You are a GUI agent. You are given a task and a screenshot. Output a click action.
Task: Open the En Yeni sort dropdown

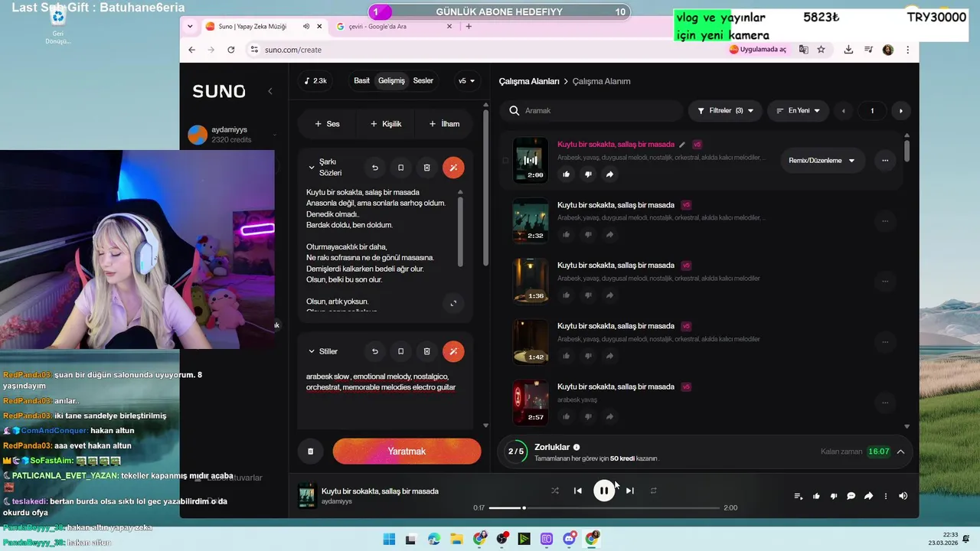798,111
